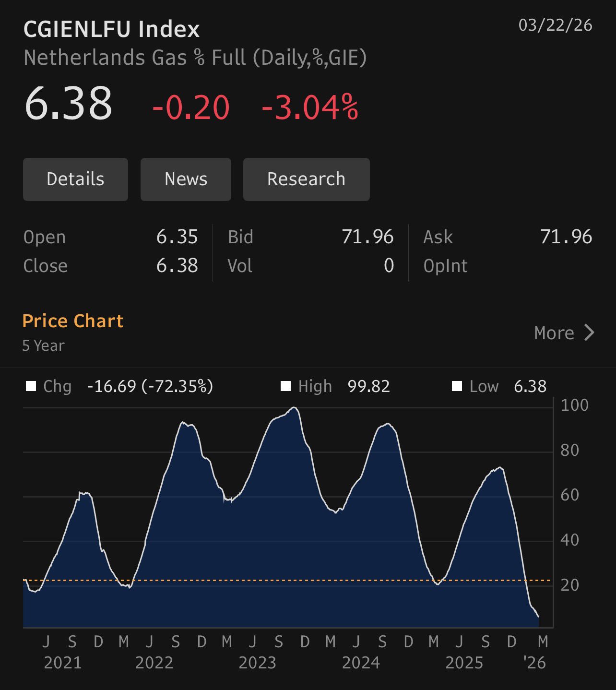Select the CGIENLFU Index title
The image size is (616, 690).
click(x=111, y=29)
